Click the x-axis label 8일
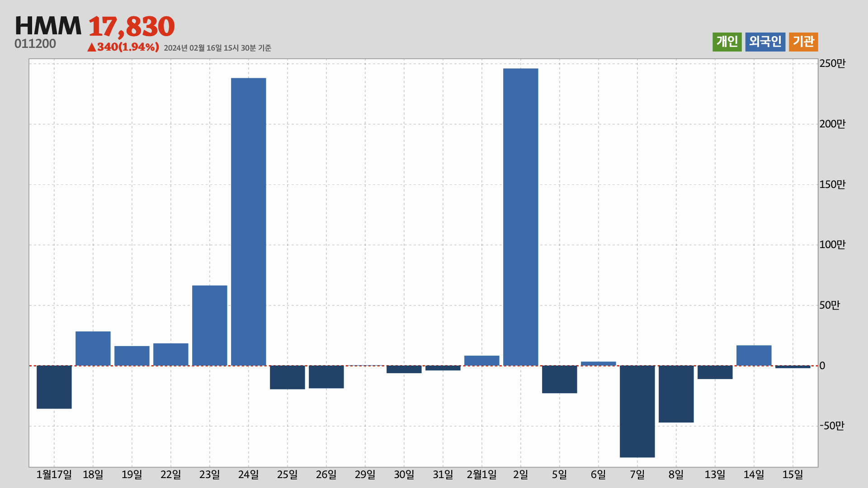The height and width of the screenshot is (488, 868). (676, 475)
